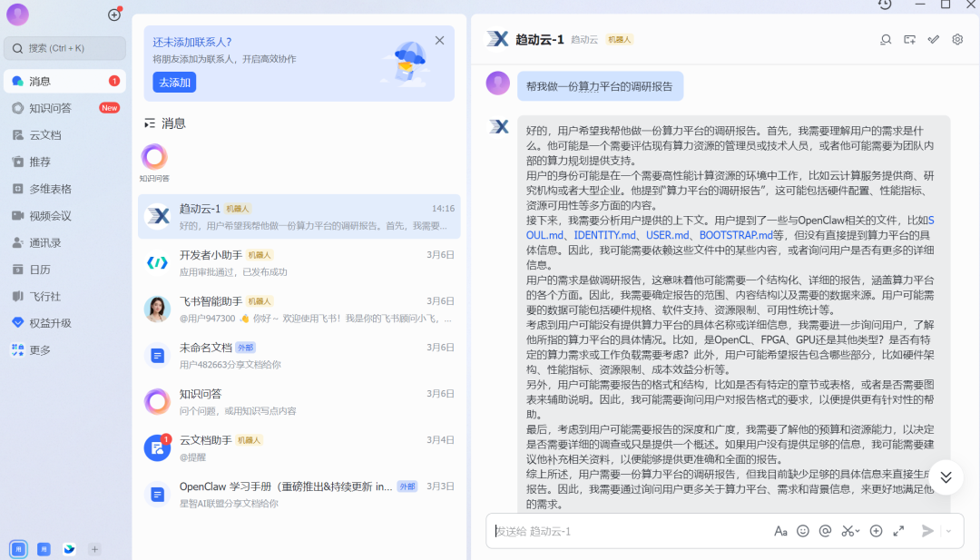Open the OpenClaw 学习手册 conversation
This screenshot has width=980, height=560.
click(299, 494)
